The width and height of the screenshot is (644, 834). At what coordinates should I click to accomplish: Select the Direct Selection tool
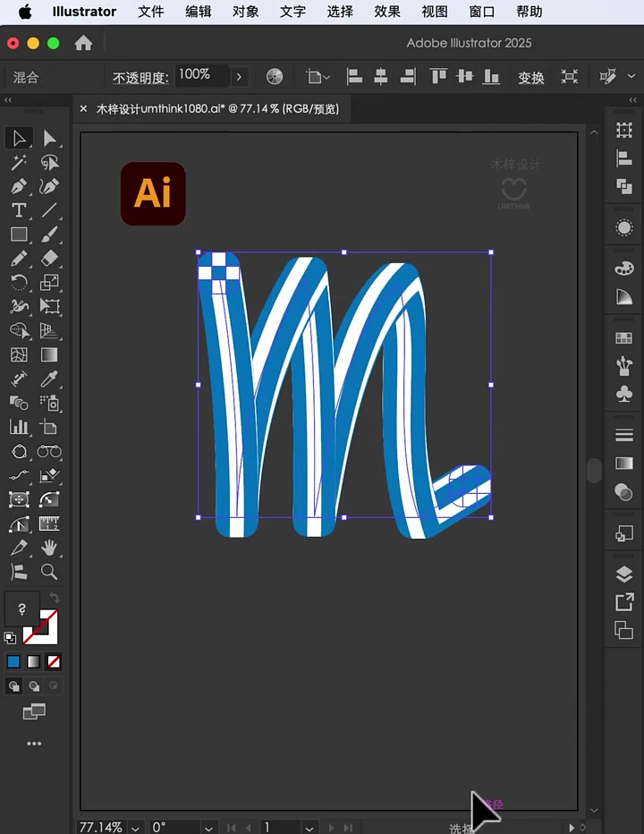tap(49, 138)
